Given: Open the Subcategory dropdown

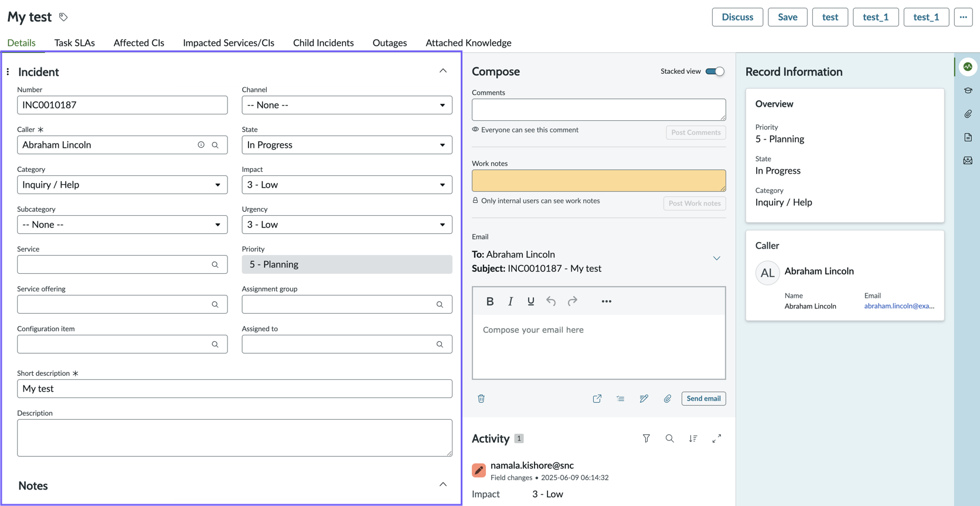Looking at the screenshot, I should click(x=122, y=225).
